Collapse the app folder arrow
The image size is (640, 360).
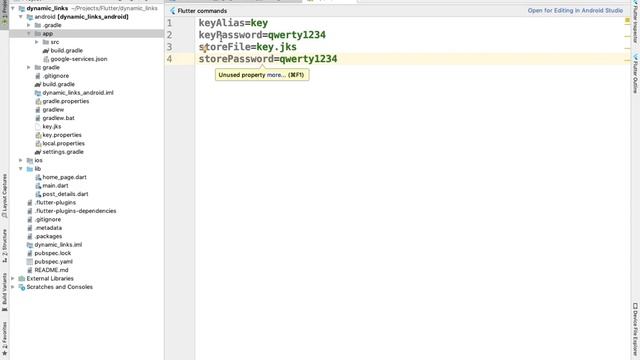tap(29, 33)
